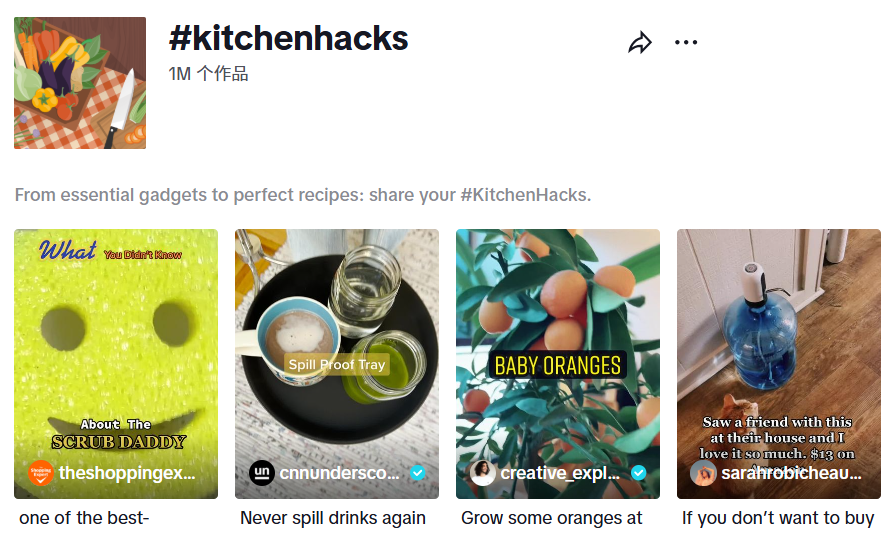This screenshot has height=544, width=891.
Task: Click the creative_explained profile avatar
Action: click(x=483, y=473)
